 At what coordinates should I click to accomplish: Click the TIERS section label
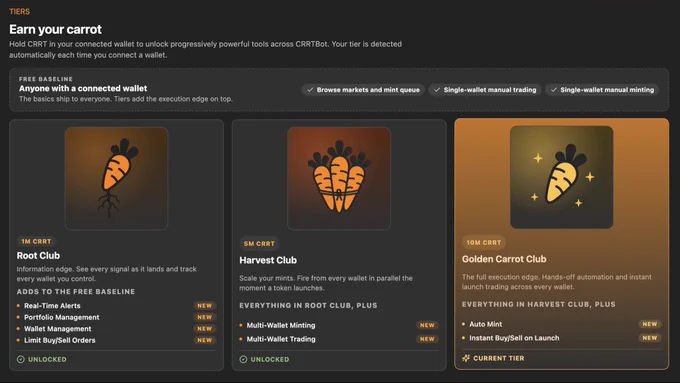(x=20, y=12)
